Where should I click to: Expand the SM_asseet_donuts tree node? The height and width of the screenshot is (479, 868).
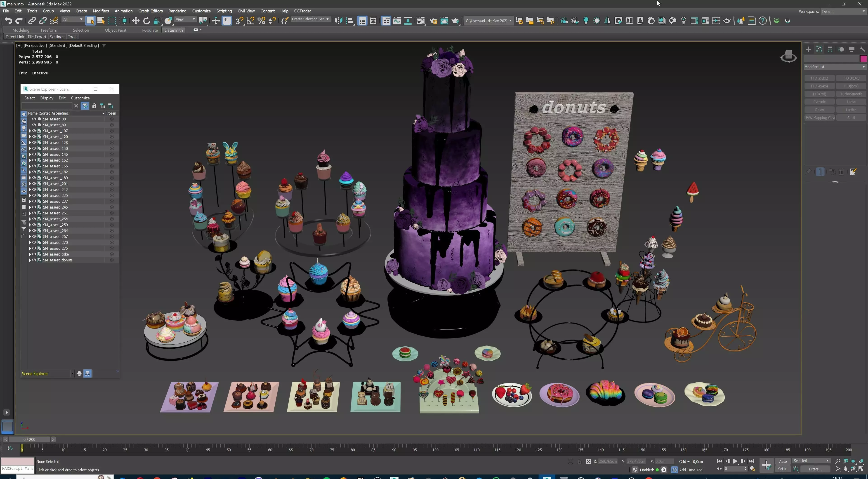30,260
